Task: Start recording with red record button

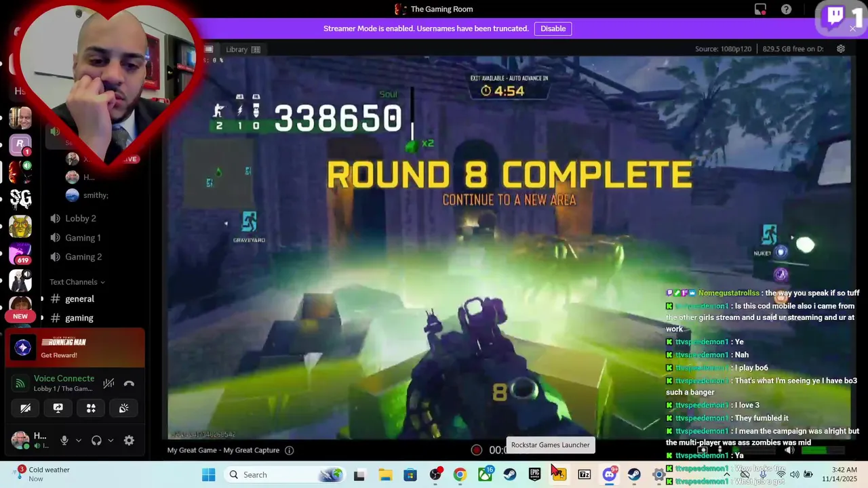Action: [477, 449]
